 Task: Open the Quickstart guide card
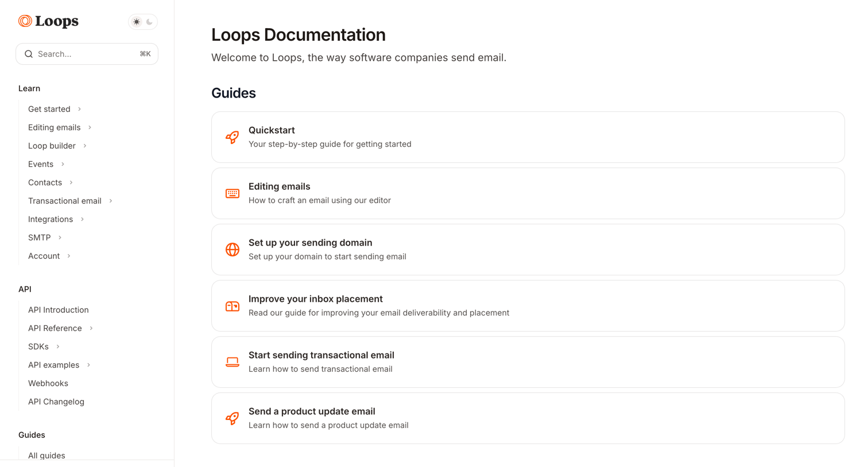[x=528, y=137]
